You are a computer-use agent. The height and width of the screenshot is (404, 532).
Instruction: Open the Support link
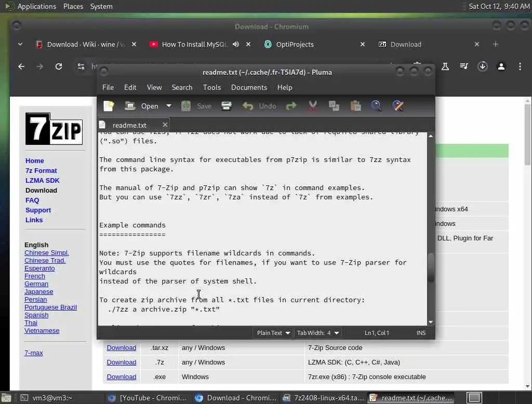(x=38, y=210)
